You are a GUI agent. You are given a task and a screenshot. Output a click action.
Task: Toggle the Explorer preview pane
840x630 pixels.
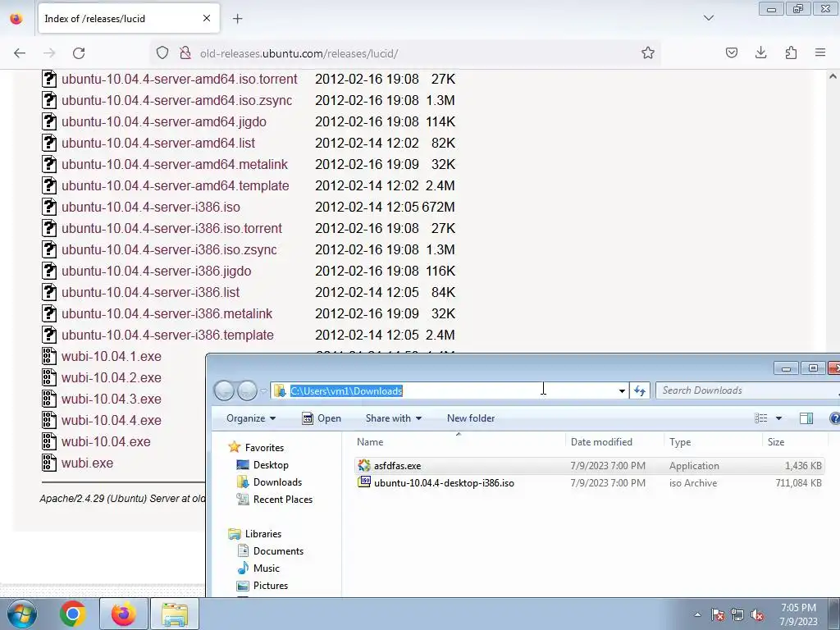click(x=806, y=418)
